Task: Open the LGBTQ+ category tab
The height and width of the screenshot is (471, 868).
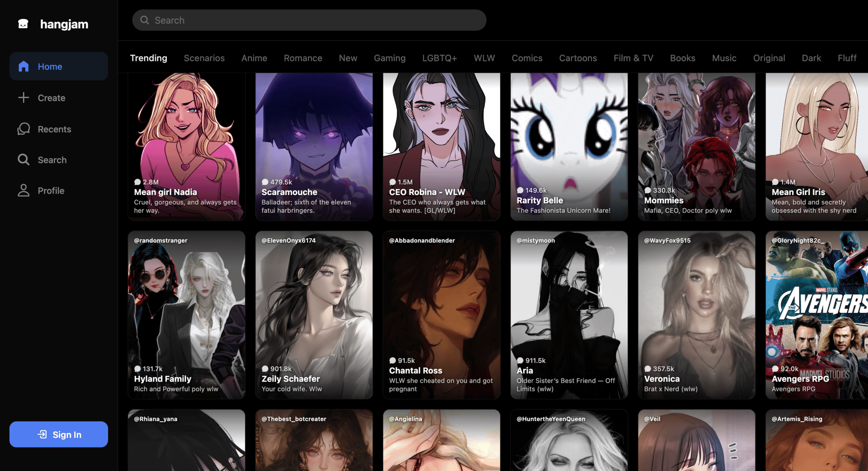Action: pos(439,58)
